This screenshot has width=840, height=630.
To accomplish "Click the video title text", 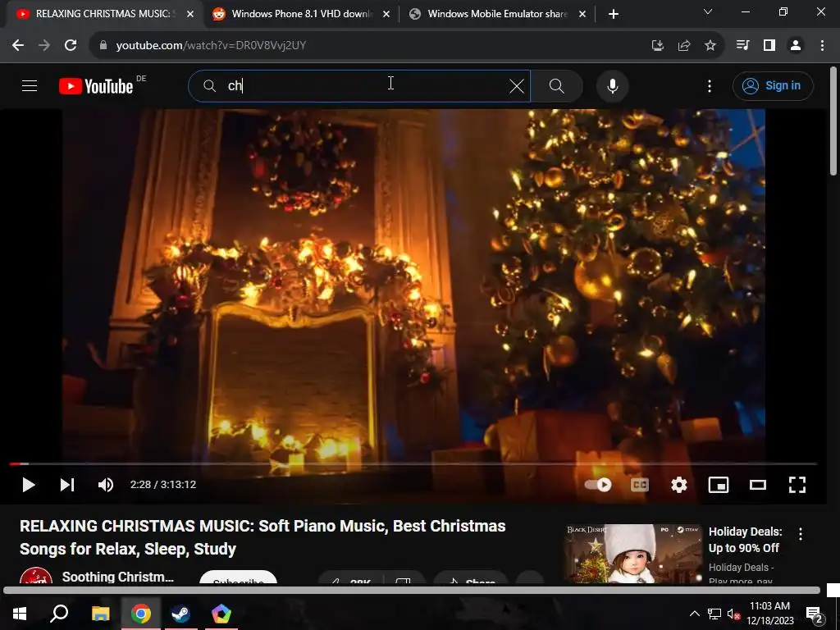I will (262, 537).
